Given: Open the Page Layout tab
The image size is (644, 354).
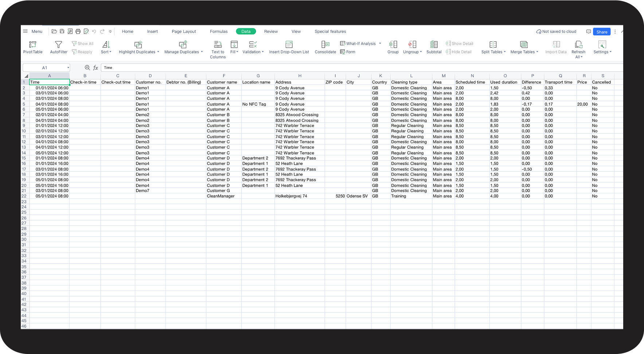Looking at the screenshot, I should [184, 31].
